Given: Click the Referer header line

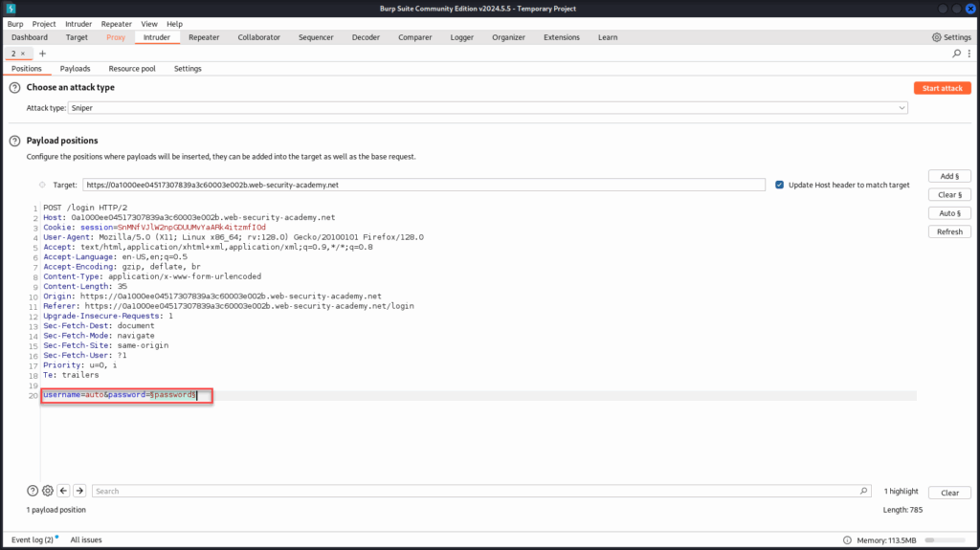Looking at the screenshot, I should 228,306.
